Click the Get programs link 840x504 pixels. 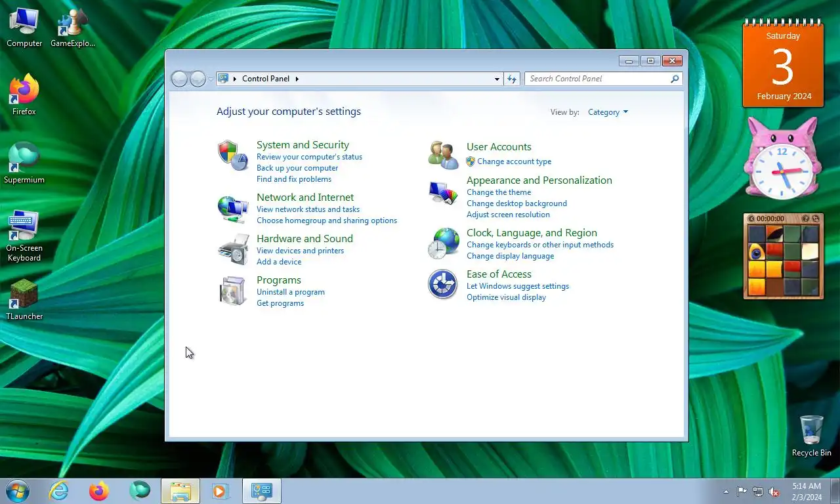[x=280, y=303]
